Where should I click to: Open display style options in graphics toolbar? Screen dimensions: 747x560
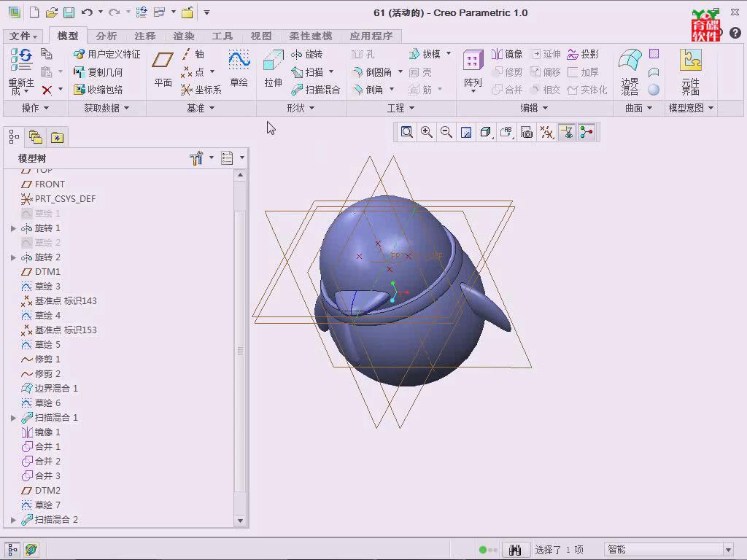[486, 132]
